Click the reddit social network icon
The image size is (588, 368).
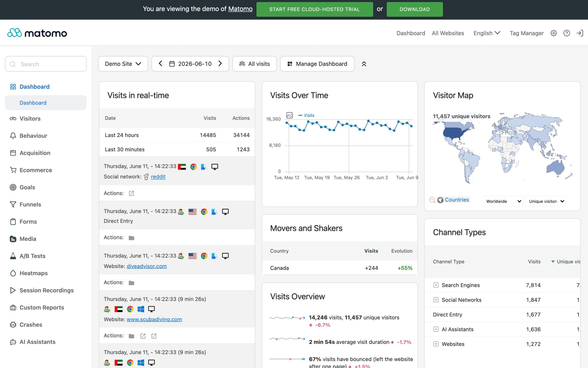click(x=146, y=177)
